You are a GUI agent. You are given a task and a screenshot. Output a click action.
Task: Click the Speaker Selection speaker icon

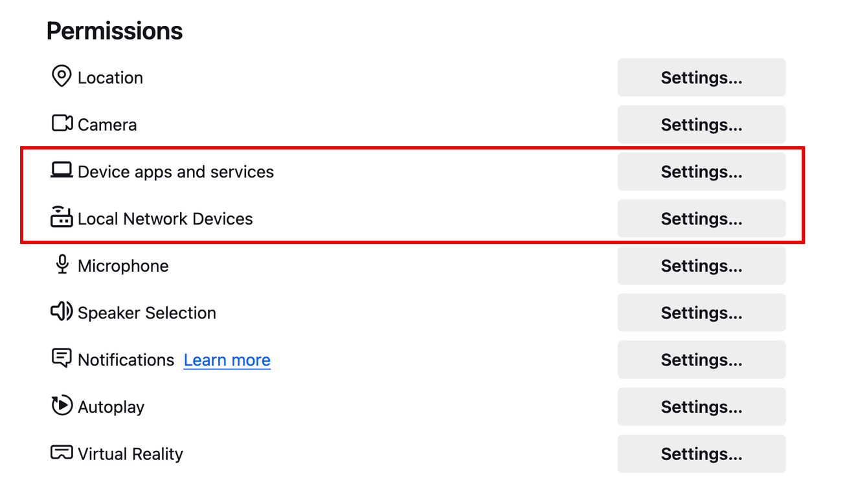pos(61,312)
